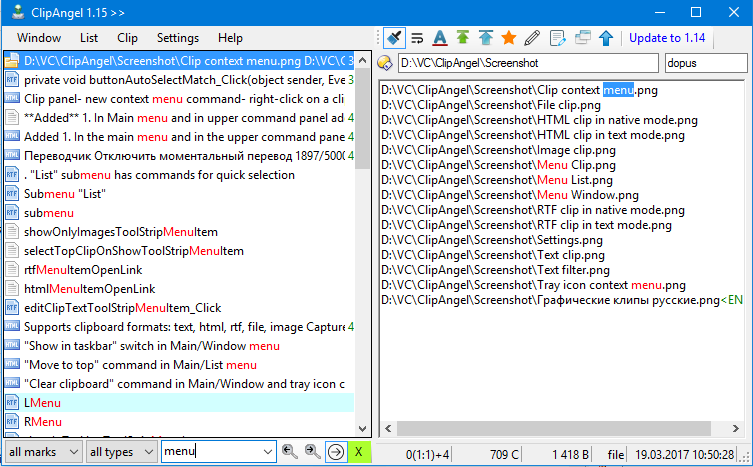Open the Window menu
The width and height of the screenshot is (753, 467).
click(39, 38)
